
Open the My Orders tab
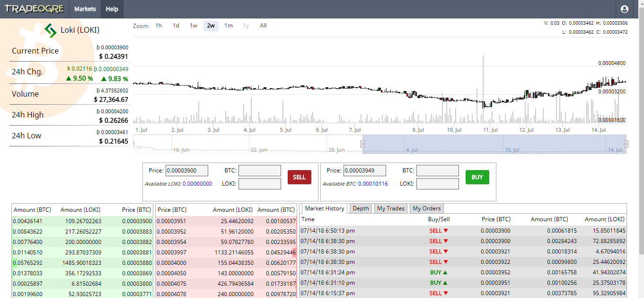(427, 208)
